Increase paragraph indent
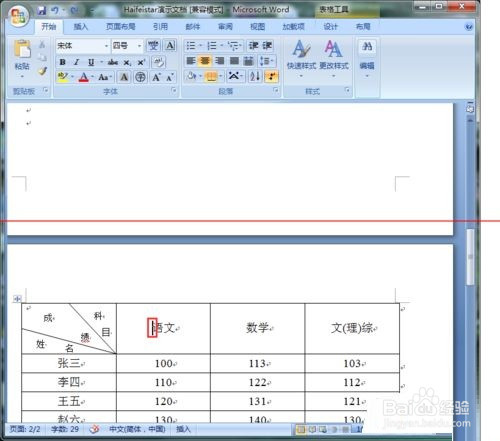500x441 pixels. point(267,45)
